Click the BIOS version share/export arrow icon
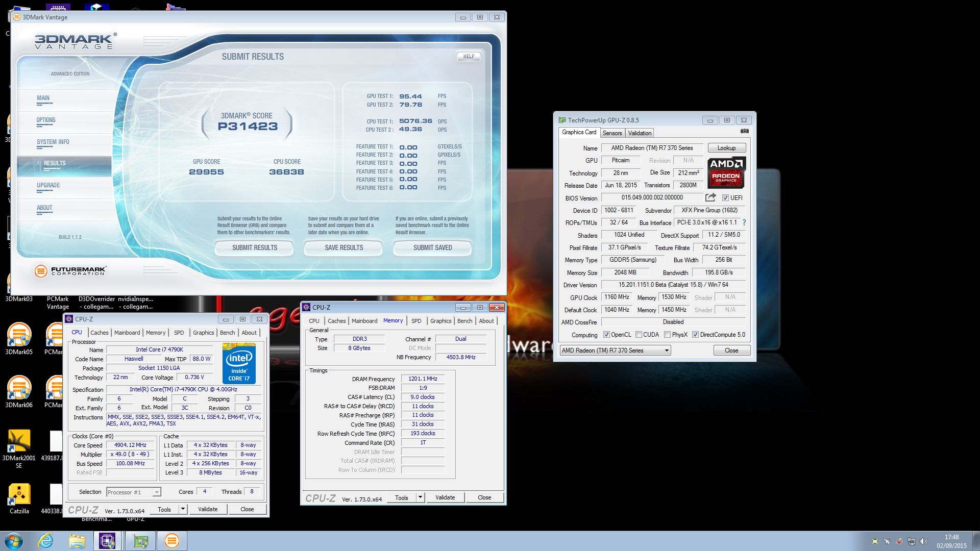 click(x=710, y=197)
